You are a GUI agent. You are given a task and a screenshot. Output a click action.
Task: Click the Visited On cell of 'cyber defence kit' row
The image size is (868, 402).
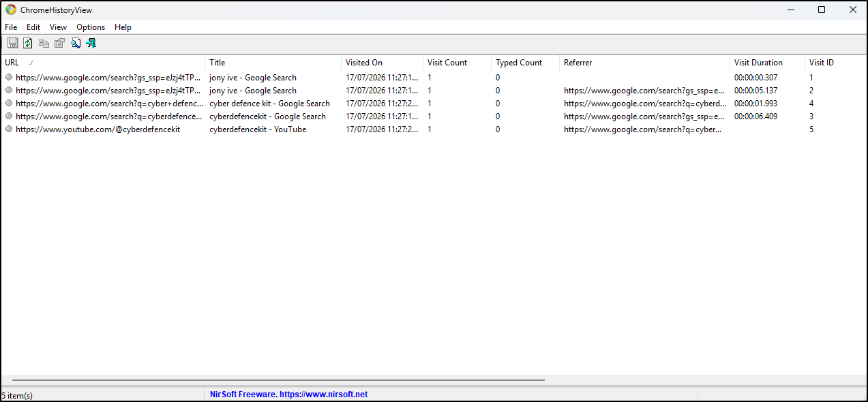point(382,104)
